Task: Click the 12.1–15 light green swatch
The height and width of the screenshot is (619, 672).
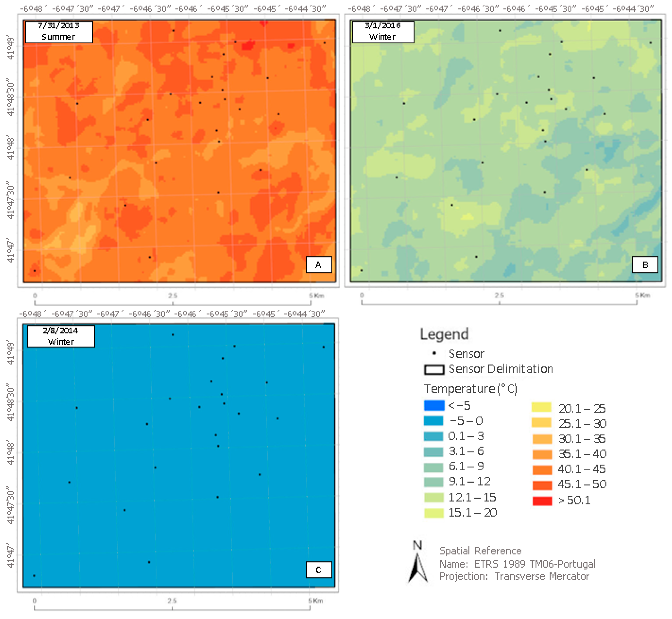Action: coord(434,498)
